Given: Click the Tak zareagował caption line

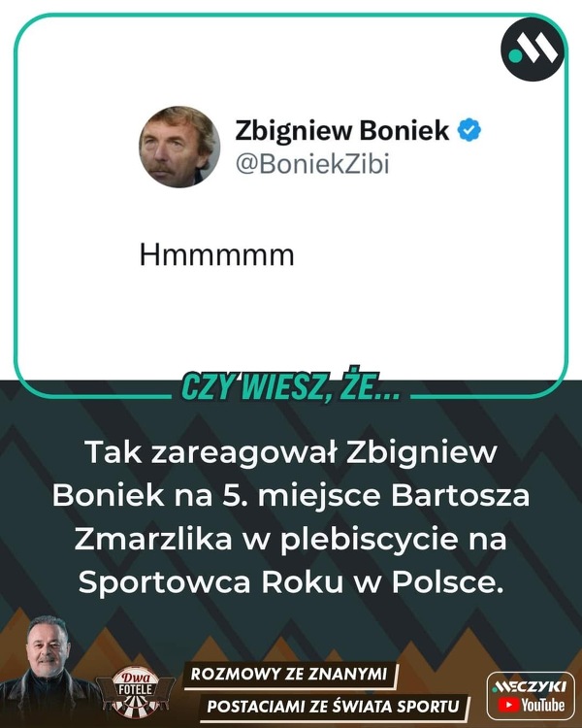Looking at the screenshot, I should pos(291,452).
